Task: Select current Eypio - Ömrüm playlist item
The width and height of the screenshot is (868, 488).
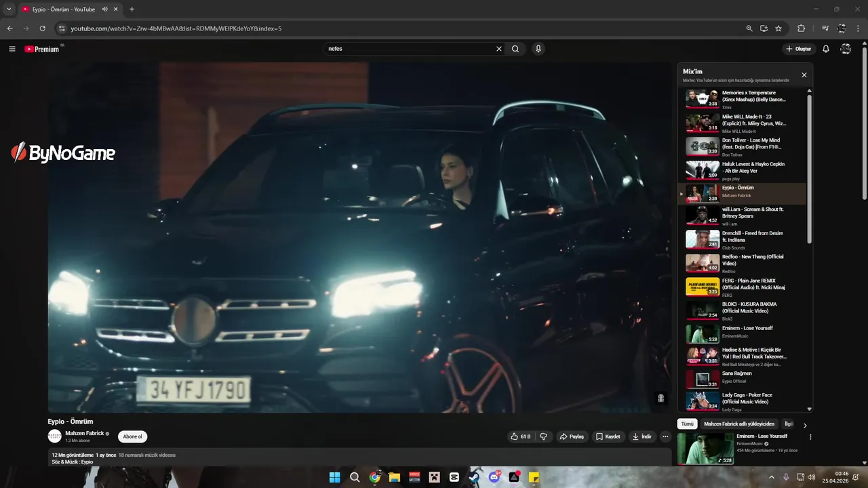Action: [x=743, y=194]
